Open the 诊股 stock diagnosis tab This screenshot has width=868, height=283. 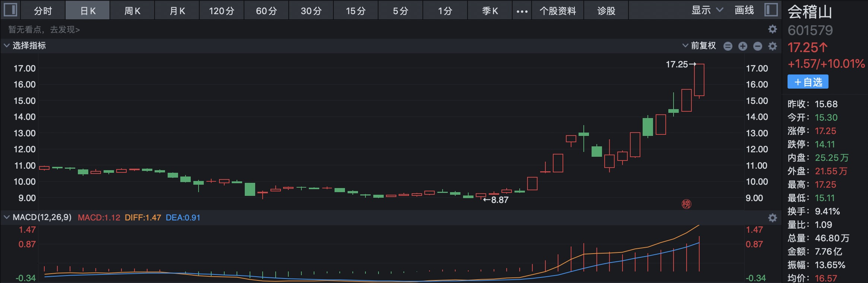[x=606, y=11]
